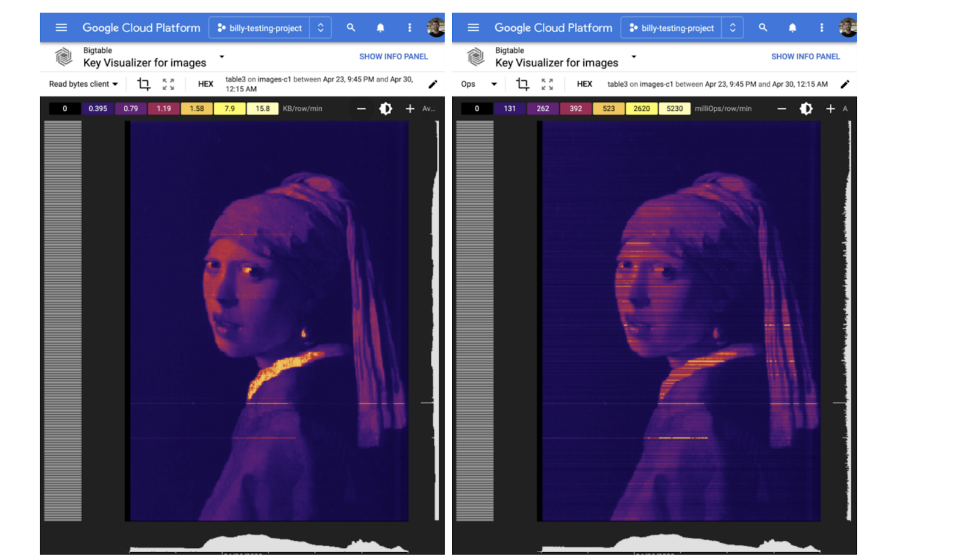Click pencil edit icon in the Ops window
The height and width of the screenshot is (560, 964).
[845, 84]
